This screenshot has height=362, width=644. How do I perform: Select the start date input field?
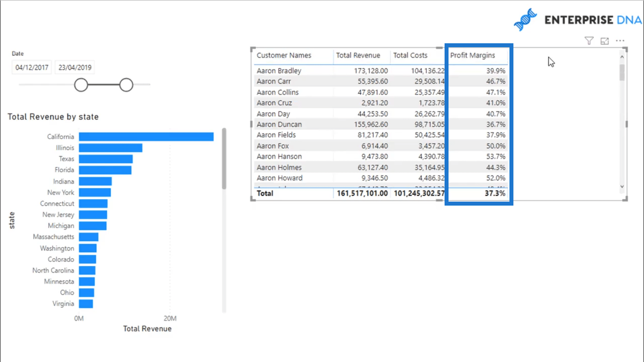tap(32, 67)
